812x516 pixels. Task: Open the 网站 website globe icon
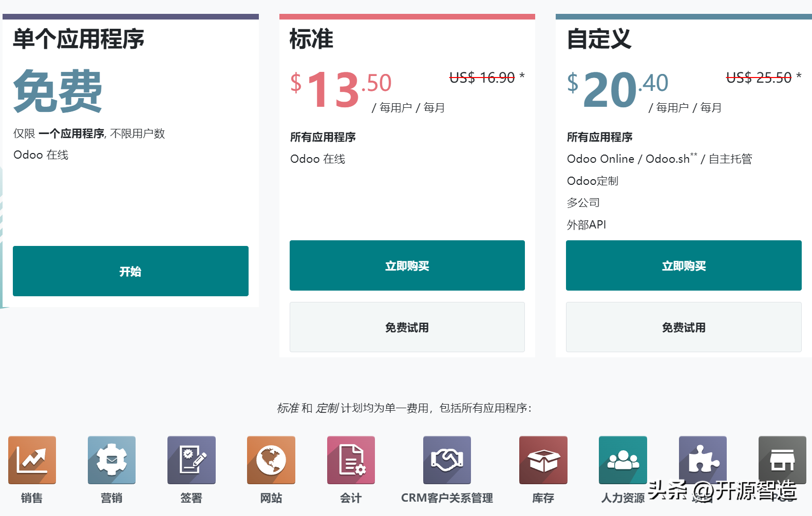tap(271, 460)
